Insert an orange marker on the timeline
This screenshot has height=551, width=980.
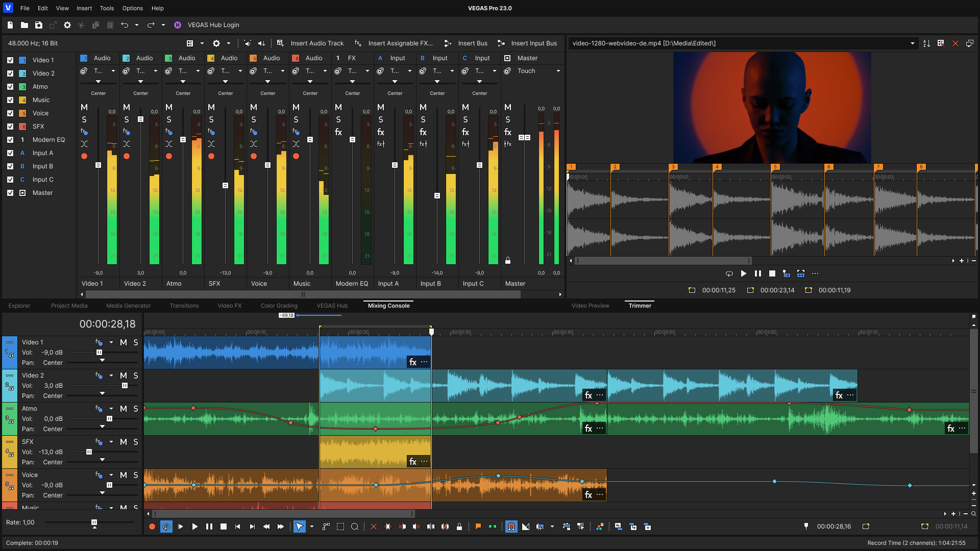[x=478, y=527]
